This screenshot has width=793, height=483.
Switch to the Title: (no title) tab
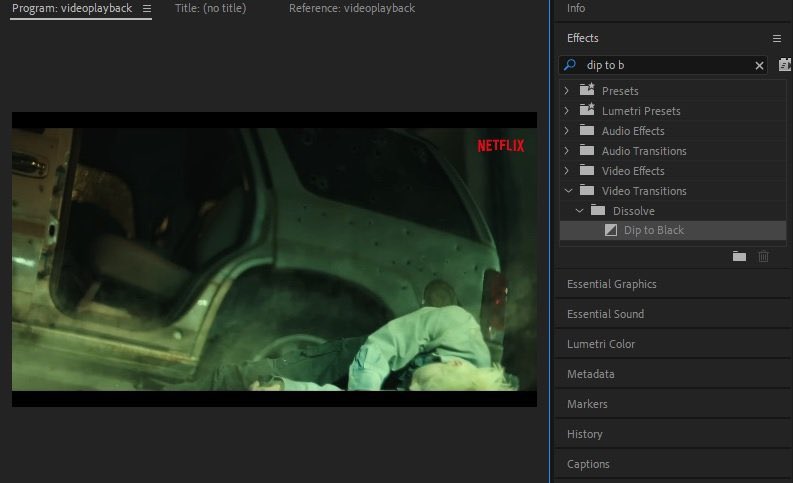pos(210,9)
